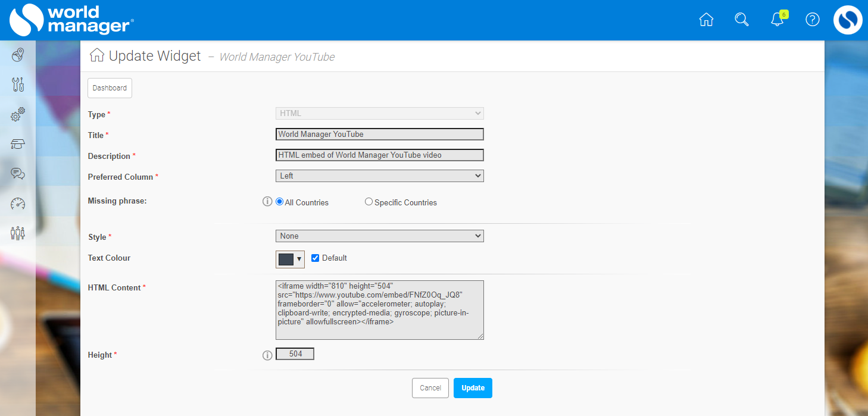868x416 pixels.
Task: Open the text colour picker arrow
Action: [298, 259]
